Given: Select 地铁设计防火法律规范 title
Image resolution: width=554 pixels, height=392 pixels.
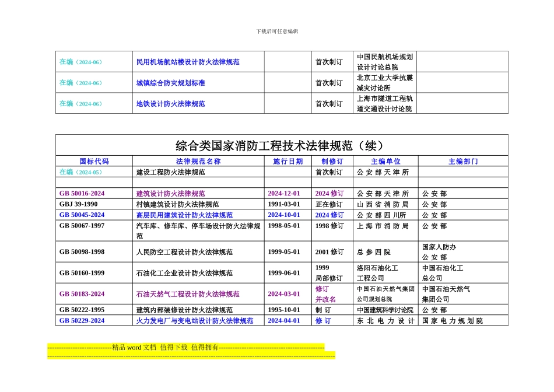Looking at the screenshot, I should pyautogui.click(x=171, y=104).
